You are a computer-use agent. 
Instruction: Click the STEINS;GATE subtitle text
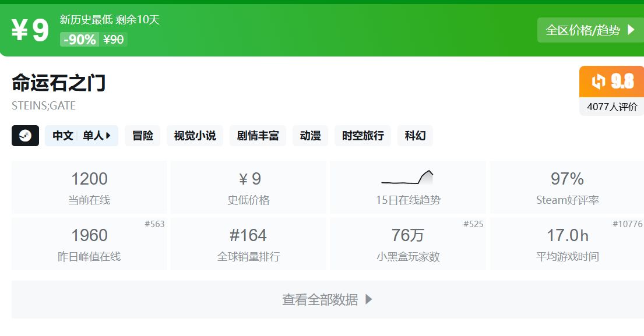click(x=44, y=105)
